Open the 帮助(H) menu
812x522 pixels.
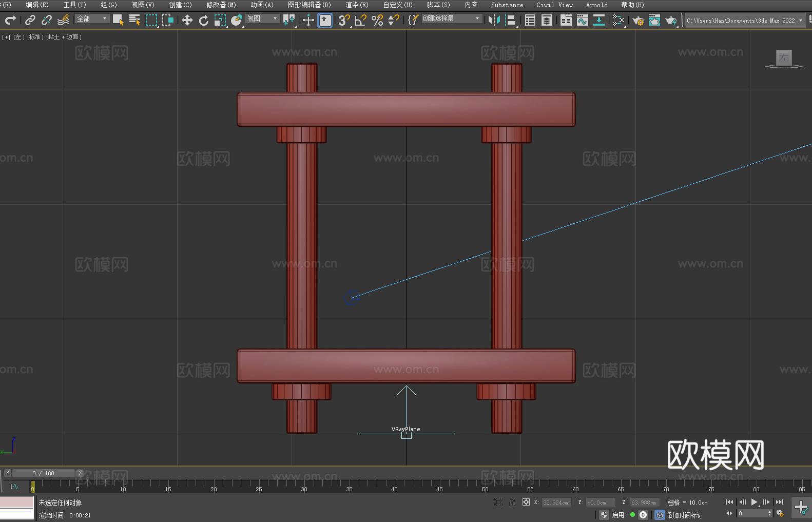click(632, 5)
